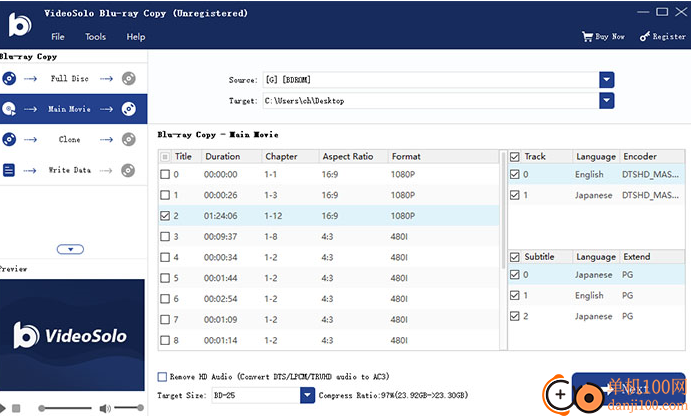Click the Encoder column header

(652, 157)
